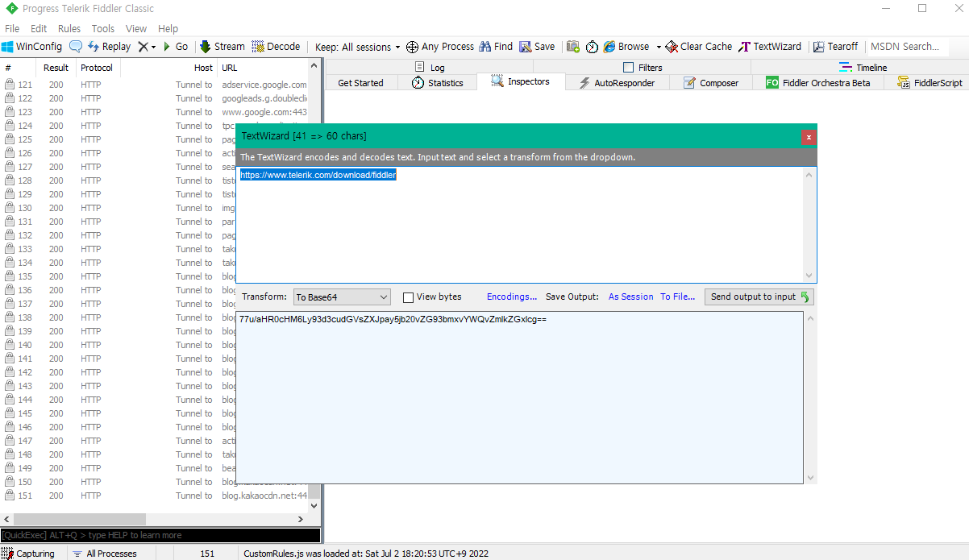Click the QuickExec command box
Screen dimensions: 969x560
[x=160, y=535]
